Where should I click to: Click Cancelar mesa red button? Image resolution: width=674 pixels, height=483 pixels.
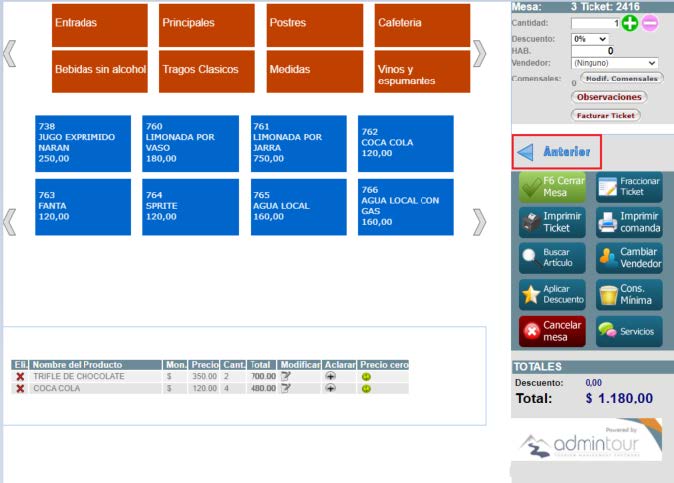tap(551, 331)
